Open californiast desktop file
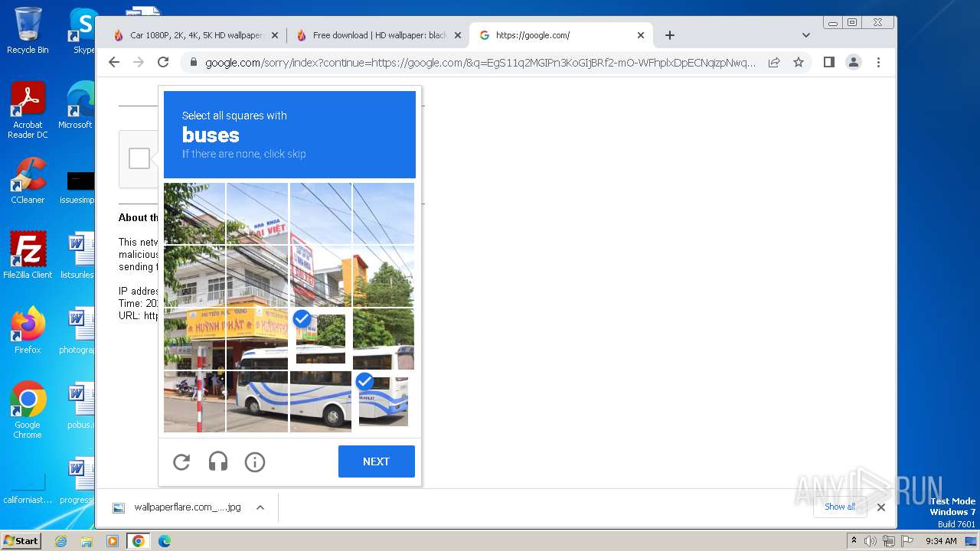980x551 pixels. click(x=28, y=488)
